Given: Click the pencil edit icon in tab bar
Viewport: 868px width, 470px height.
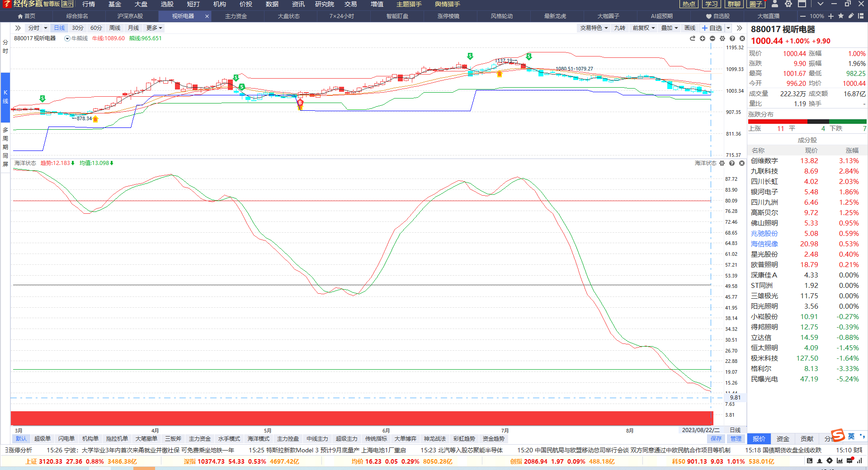Looking at the screenshot, I should coord(851,16).
